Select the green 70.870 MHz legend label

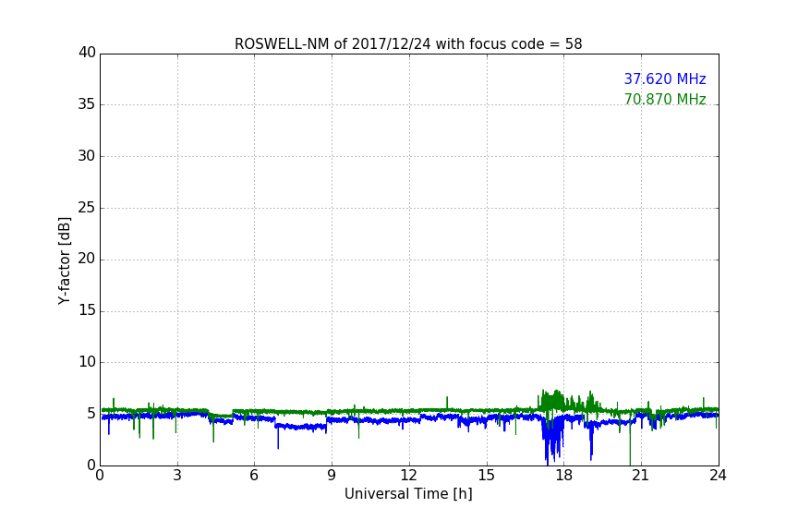click(x=665, y=99)
